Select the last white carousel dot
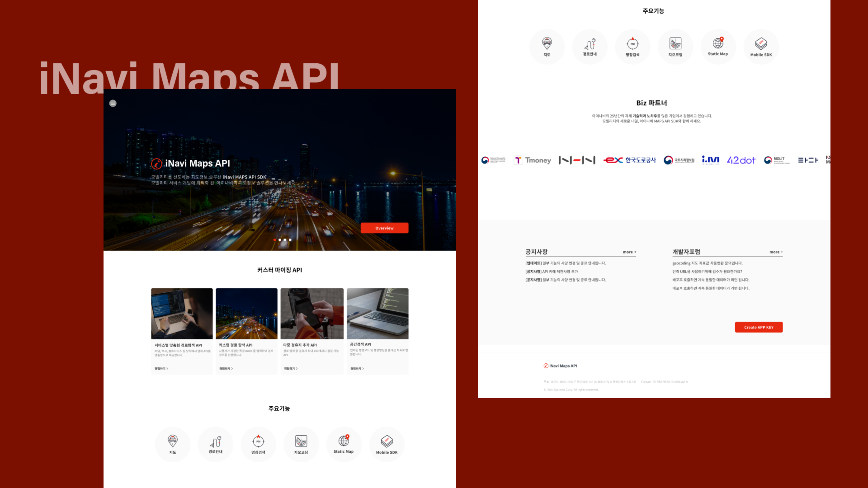 [290, 240]
